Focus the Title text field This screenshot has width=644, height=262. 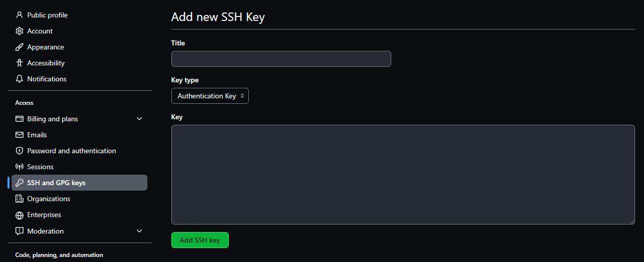click(281, 59)
